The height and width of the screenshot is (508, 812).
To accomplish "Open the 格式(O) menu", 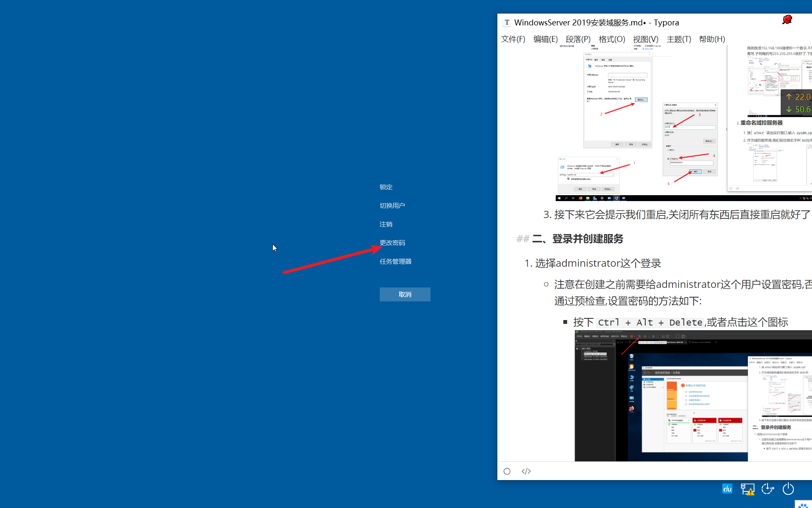I will coord(612,39).
